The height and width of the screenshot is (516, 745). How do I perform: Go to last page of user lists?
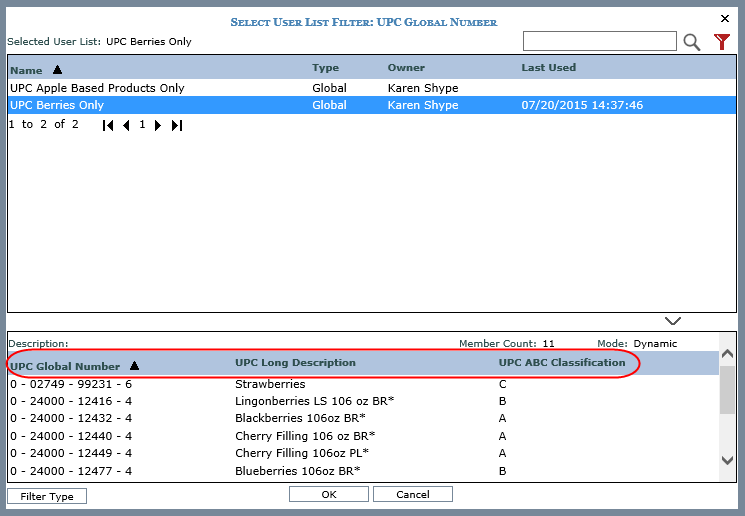coord(177,125)
